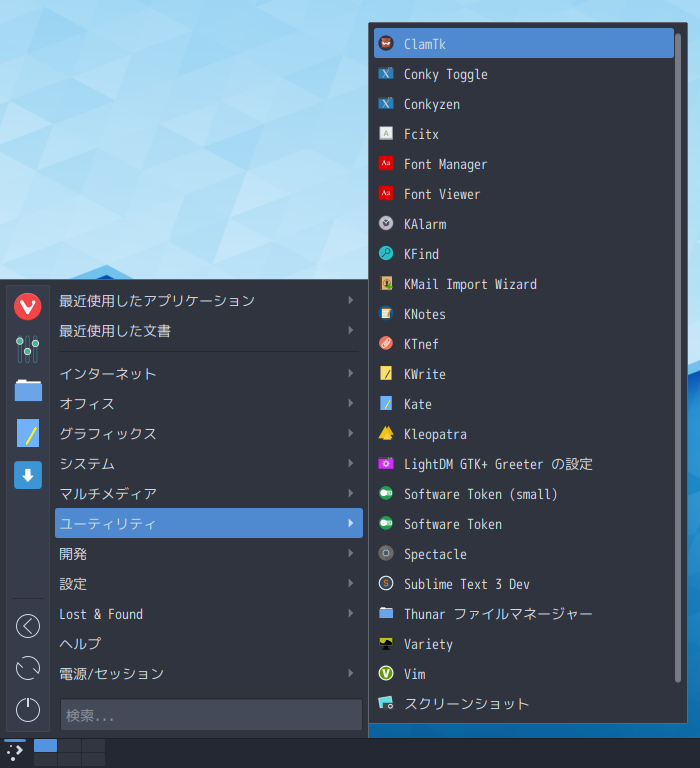
Task: Open the ユーティリティ category
Action: tap(209, 523)
